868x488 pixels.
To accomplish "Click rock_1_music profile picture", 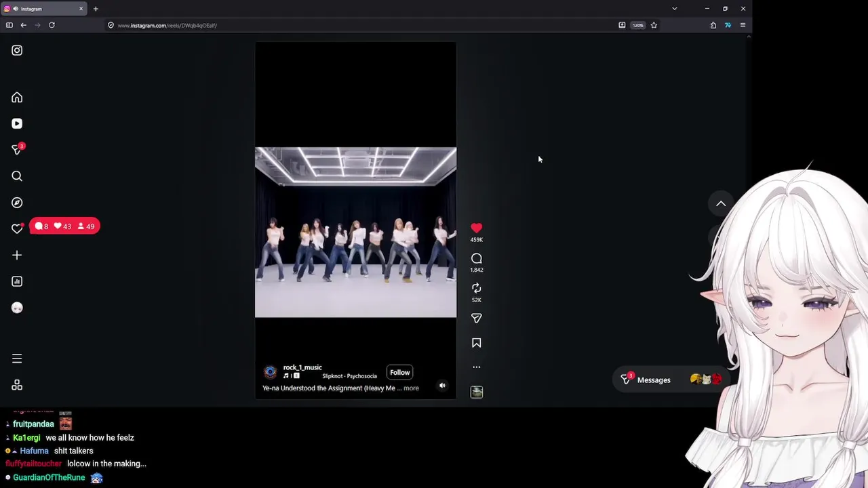I will [x=270, y=371].
